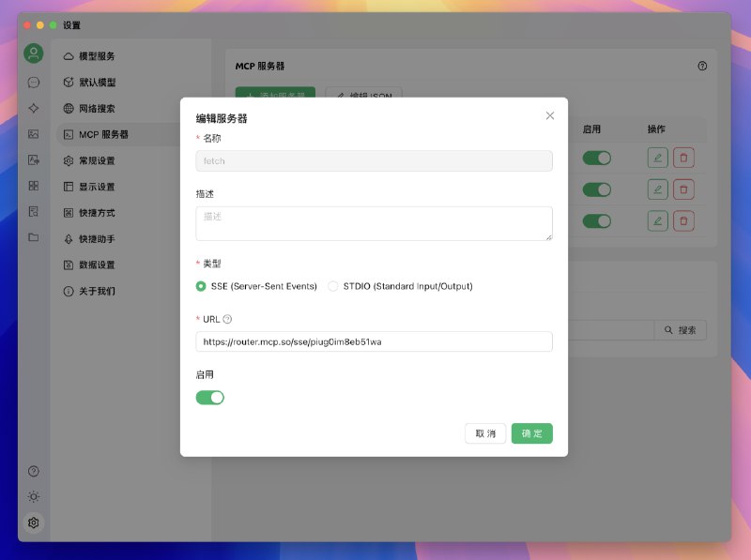The width and height of the screenshot is (751, 560).
Task: Toggle the third server's 启用 switch in the table
Action: (x=597, y=221)
